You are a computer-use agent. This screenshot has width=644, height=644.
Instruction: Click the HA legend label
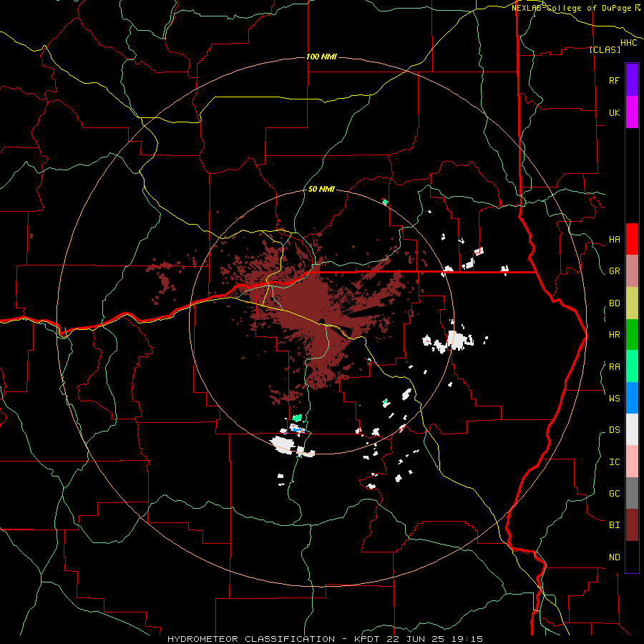[x=615, y=239]
